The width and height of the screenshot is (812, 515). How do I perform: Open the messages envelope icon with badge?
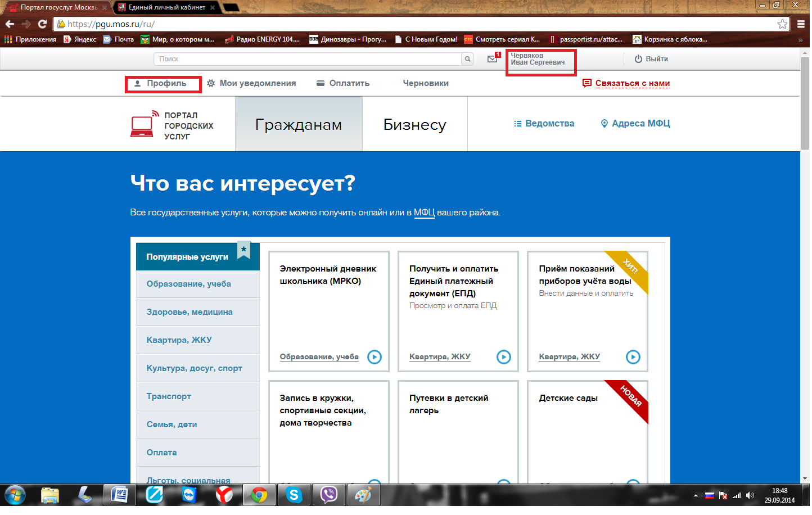pos(493,58)
